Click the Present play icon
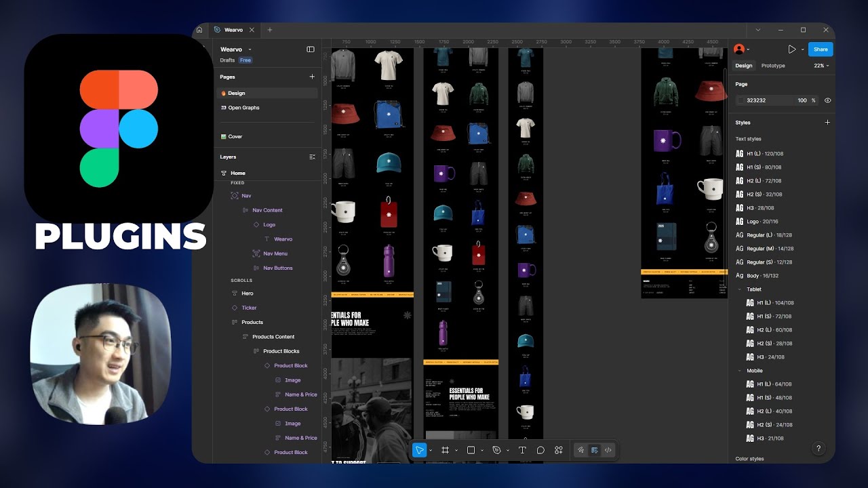This screenshot has height=488, width=868. pyautogui.click(x=791, y=49)
